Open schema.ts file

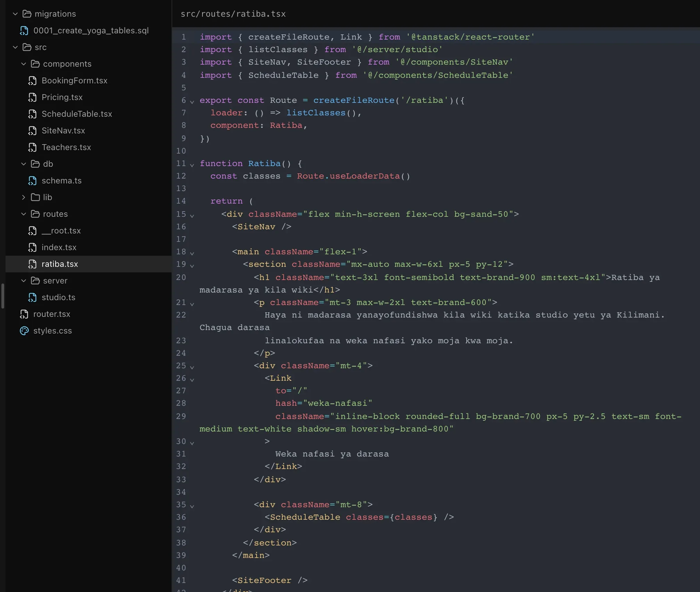[x=89, y=181]
